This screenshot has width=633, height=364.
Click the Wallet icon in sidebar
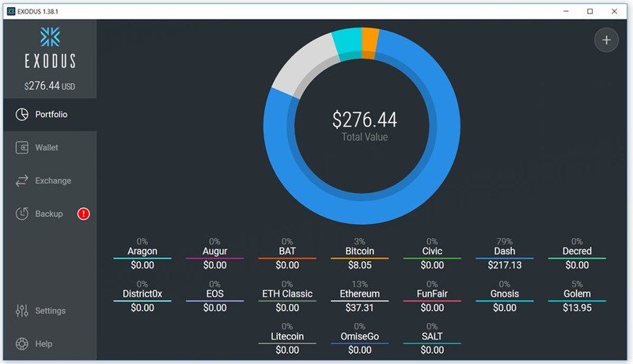pyautogui.click(x=22, y=147)
